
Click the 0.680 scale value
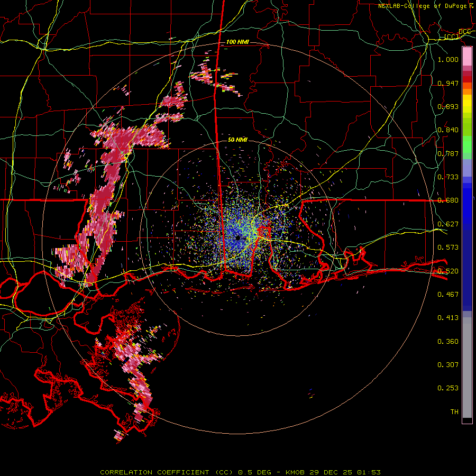pyautogui.click(x=448, y=200)
